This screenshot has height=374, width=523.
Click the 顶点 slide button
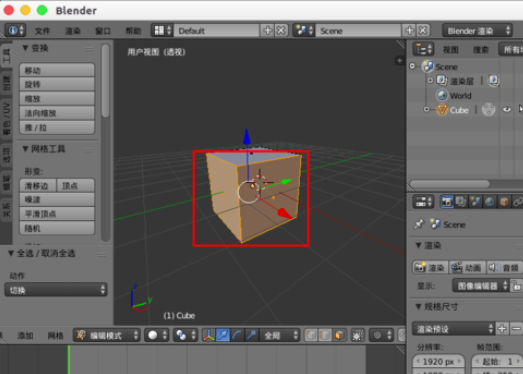76,185
